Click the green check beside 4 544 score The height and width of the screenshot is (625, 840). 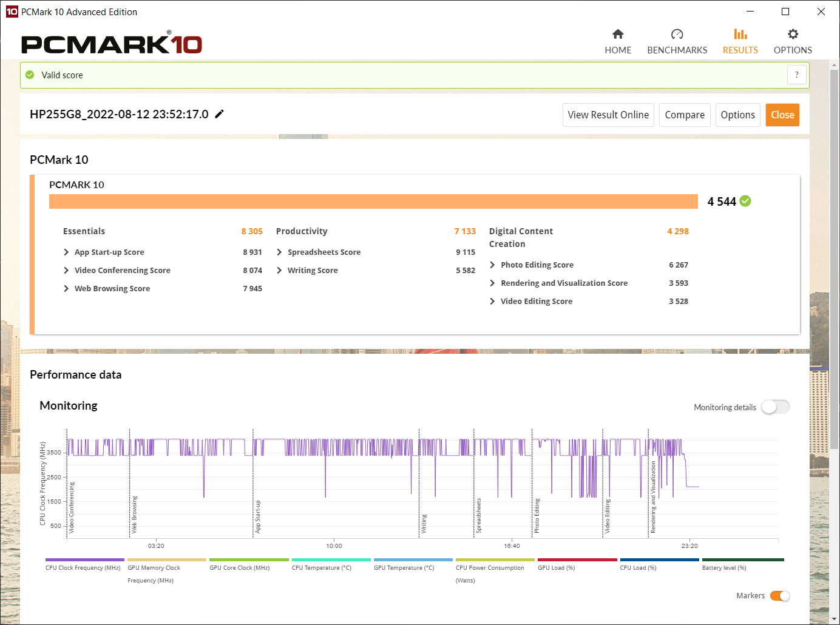coord(745,201)
